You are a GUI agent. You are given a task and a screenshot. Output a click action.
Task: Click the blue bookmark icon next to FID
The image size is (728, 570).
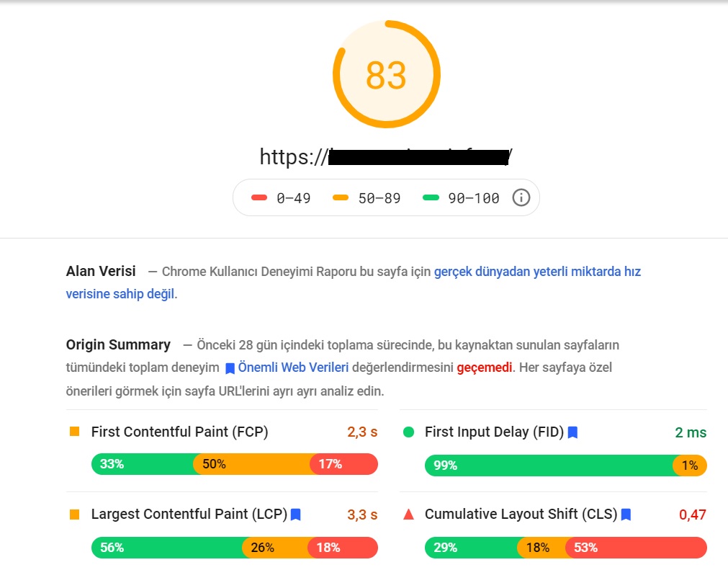click(573, 432)
